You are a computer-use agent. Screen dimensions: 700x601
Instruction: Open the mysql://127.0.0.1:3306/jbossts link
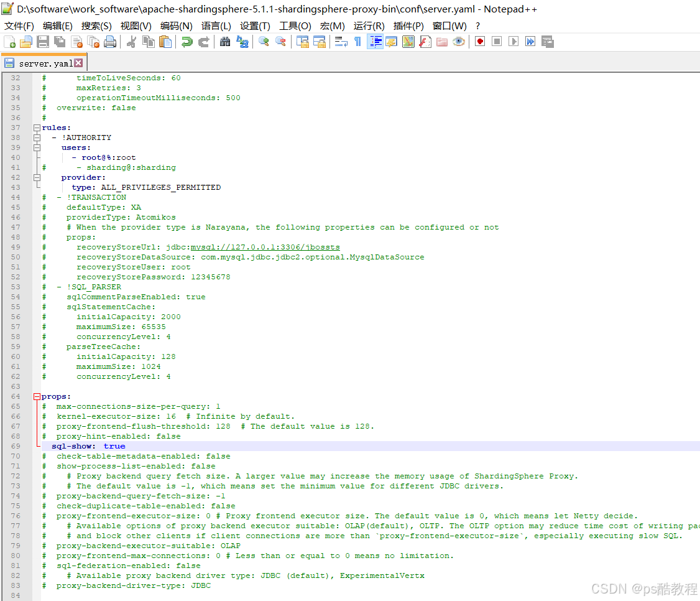(x=265, y=247)
